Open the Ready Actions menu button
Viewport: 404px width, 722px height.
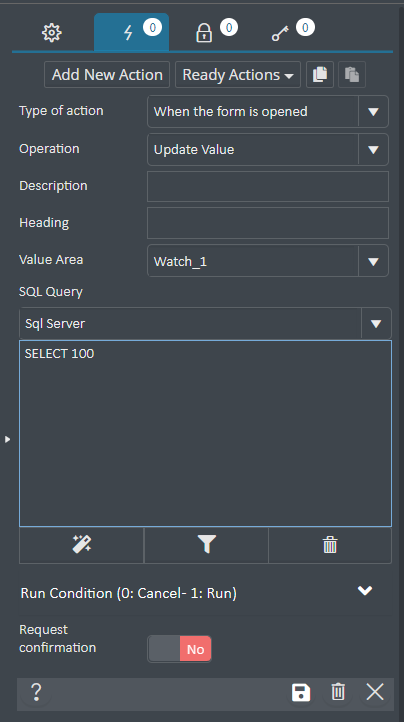[238, 75]
